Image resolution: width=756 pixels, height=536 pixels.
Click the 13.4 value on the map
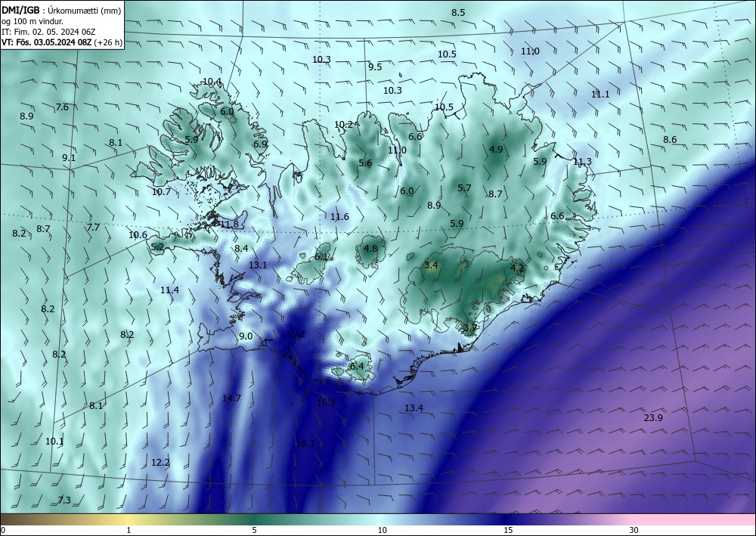coord(414,408)
